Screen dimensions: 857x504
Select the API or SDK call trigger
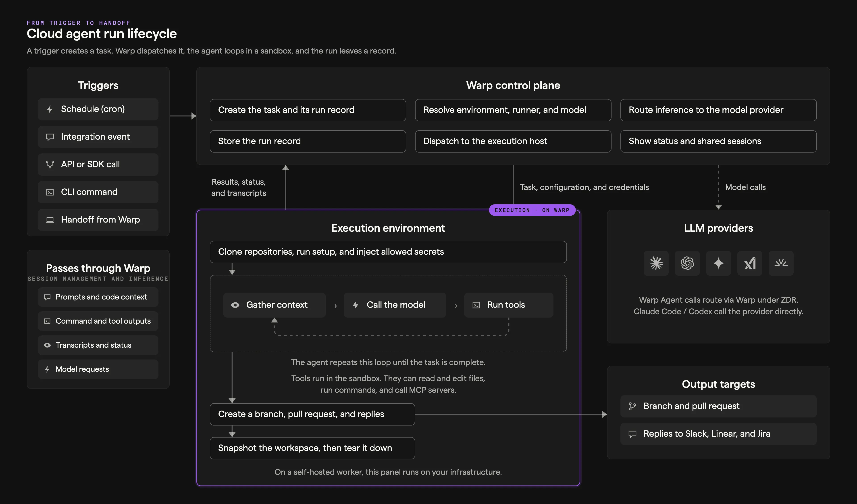click(x=98, y=165)
